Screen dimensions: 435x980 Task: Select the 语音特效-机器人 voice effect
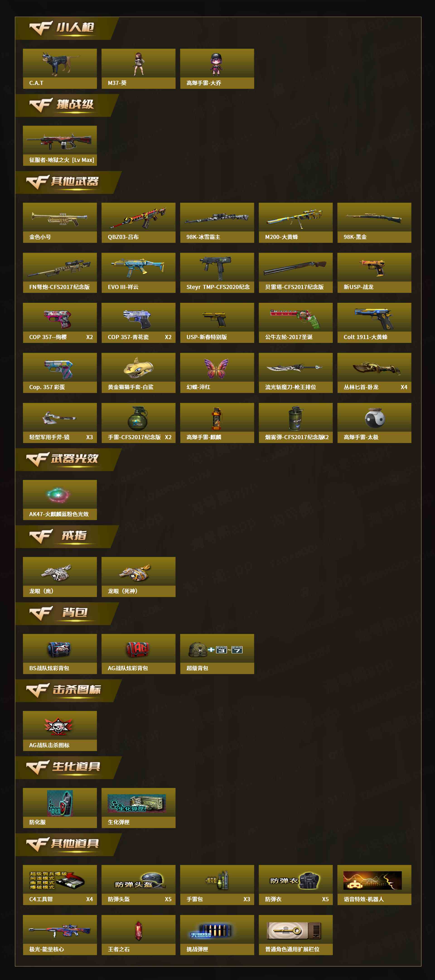375,885
